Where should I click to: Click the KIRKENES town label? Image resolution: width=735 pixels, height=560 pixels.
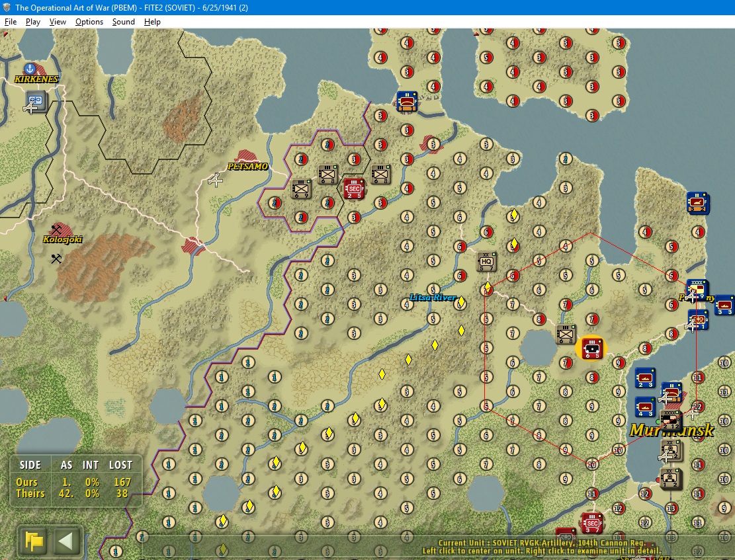[36, 79]
